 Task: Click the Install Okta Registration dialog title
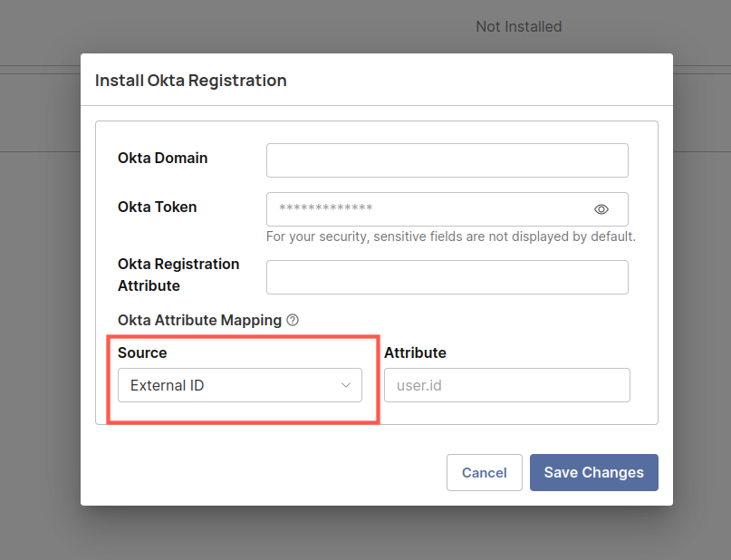click(x=190, y=80)
